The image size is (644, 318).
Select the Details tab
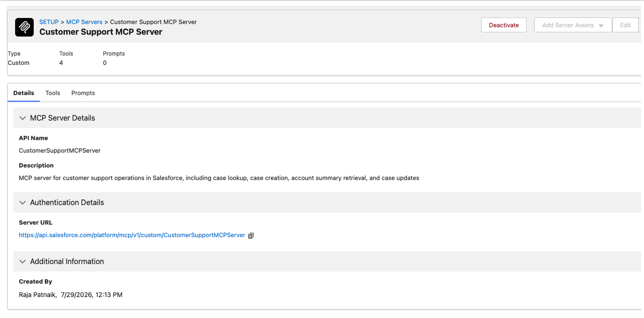click(24, 93)
